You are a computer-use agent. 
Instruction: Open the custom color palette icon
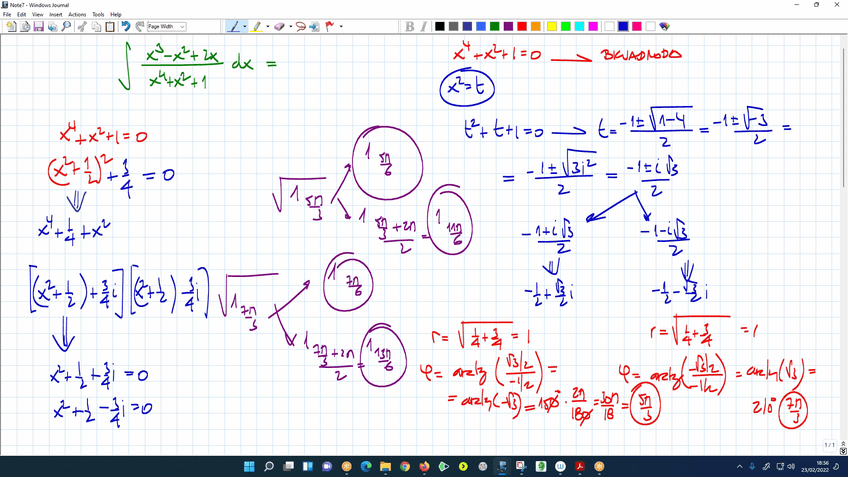point(665,26)
